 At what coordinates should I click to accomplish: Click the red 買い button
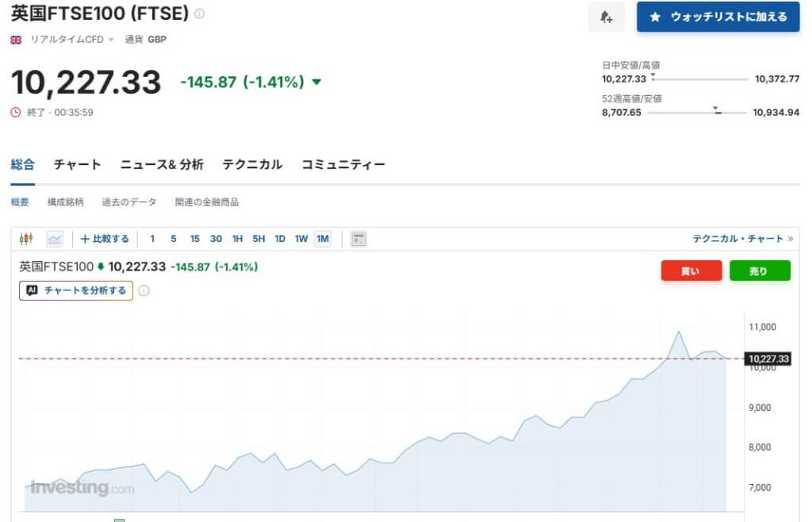click(691, 271)
